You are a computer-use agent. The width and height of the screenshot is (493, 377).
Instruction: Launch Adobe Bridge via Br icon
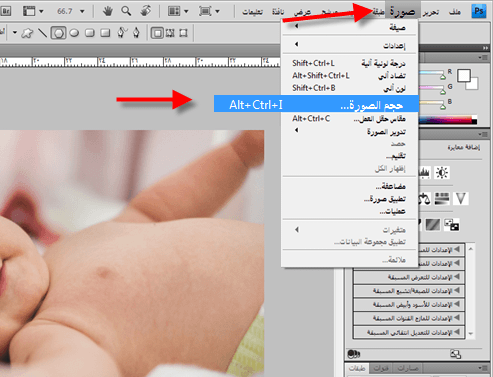[x=6, y=11]
